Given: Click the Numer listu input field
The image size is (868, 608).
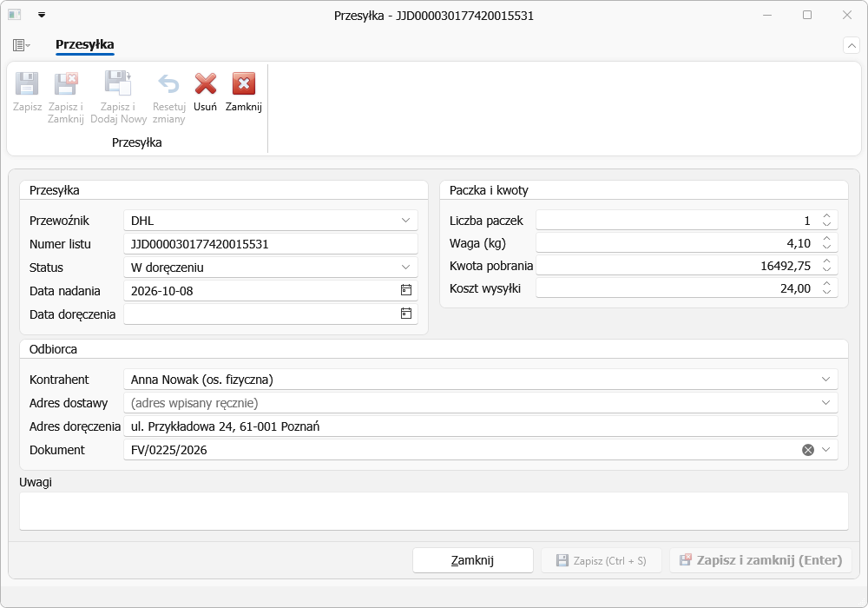Looking at the screenshot, I should (x=271, y=244).
